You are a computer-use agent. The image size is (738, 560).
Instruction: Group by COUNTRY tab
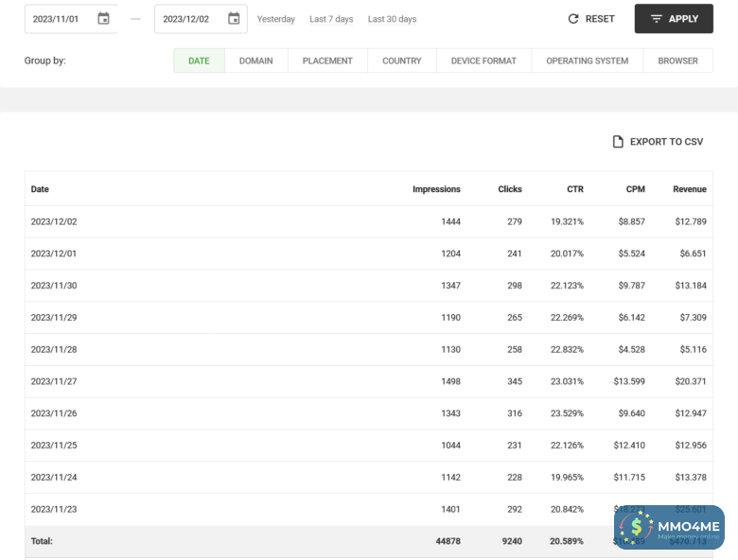click(402, 61)
